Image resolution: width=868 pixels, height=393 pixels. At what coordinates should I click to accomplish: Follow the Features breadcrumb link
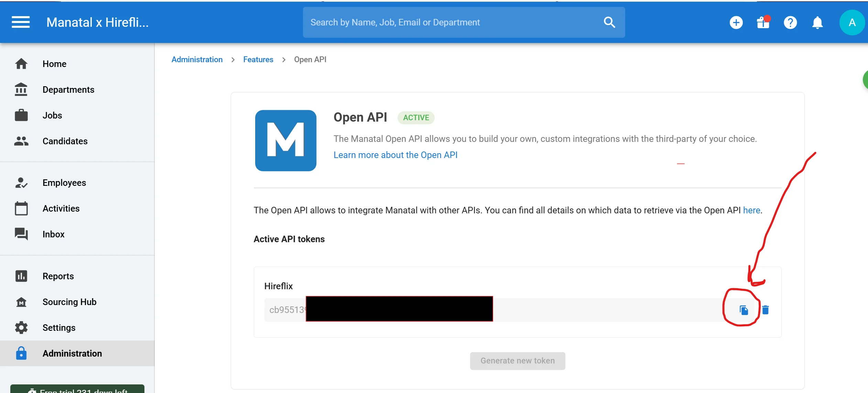[x=258, y=59]
